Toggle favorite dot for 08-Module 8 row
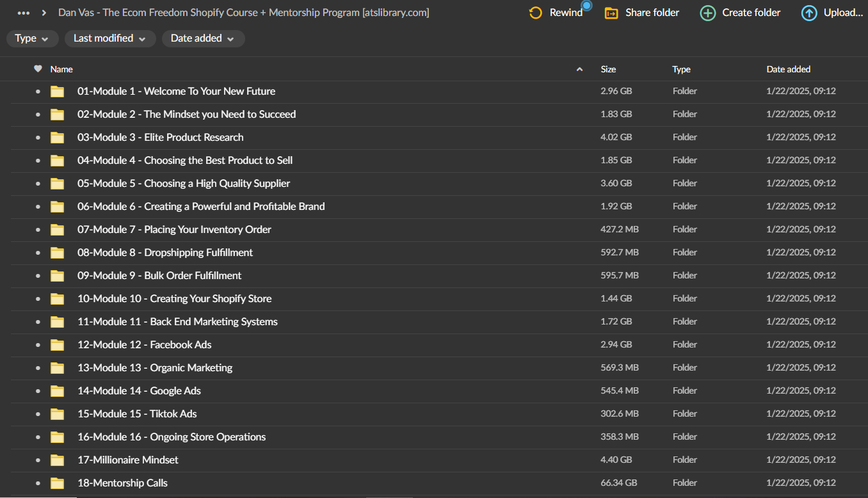The width and height of the screenshot is (868, 498). [38, 253]
